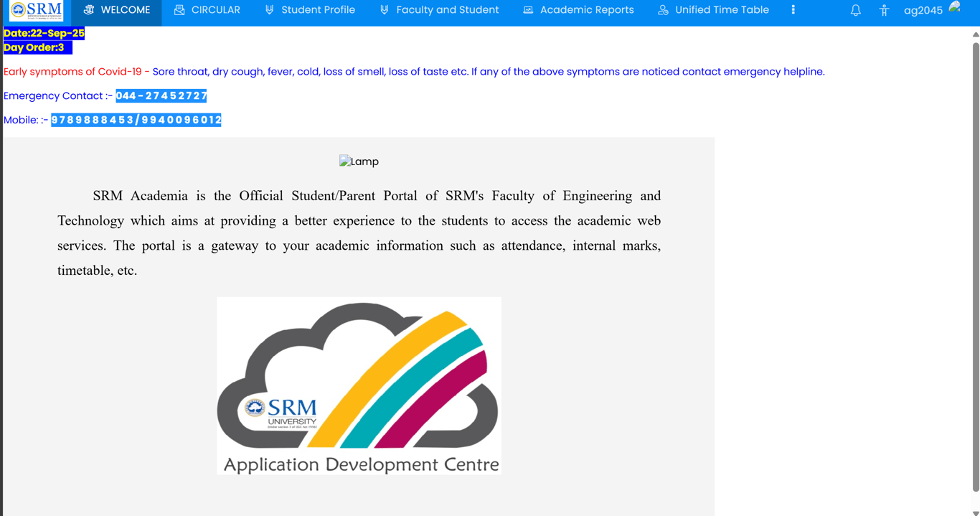Click the vertical scrollbar thumb
The image size is (980, 516).
pyautogui.click(x=976, y=267)
